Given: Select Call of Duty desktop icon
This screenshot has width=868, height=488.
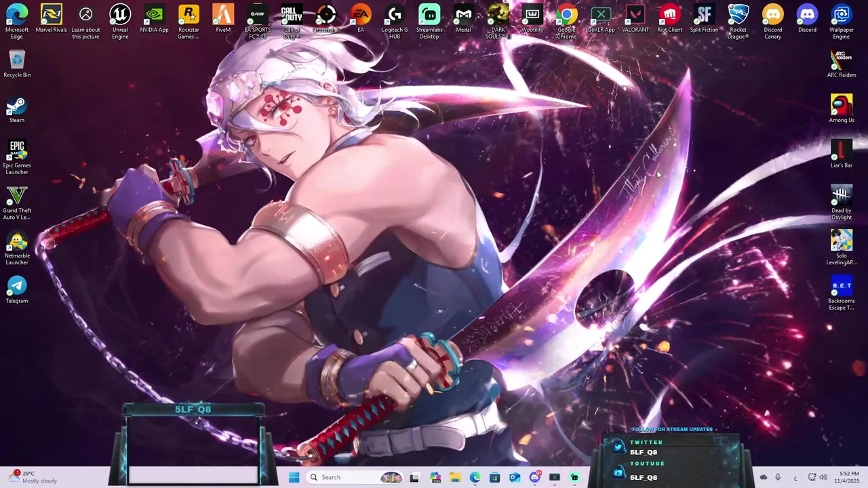Looking at the screenshot, I should click(x=292, y=21).
